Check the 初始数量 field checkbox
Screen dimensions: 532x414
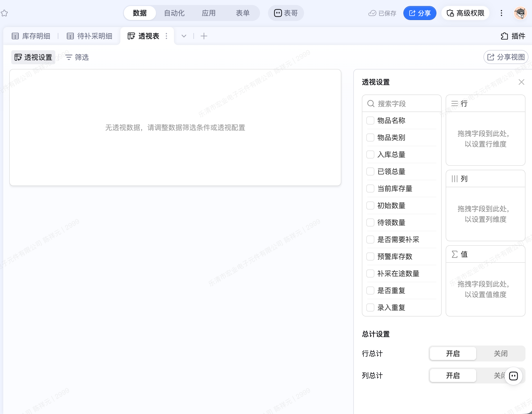pos(370,205)
